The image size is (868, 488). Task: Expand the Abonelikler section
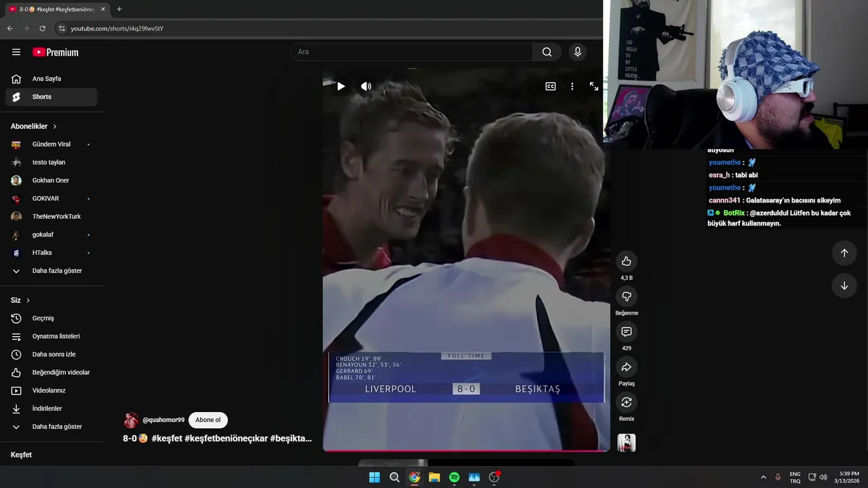pyautogui.click(x=34, y=126)
